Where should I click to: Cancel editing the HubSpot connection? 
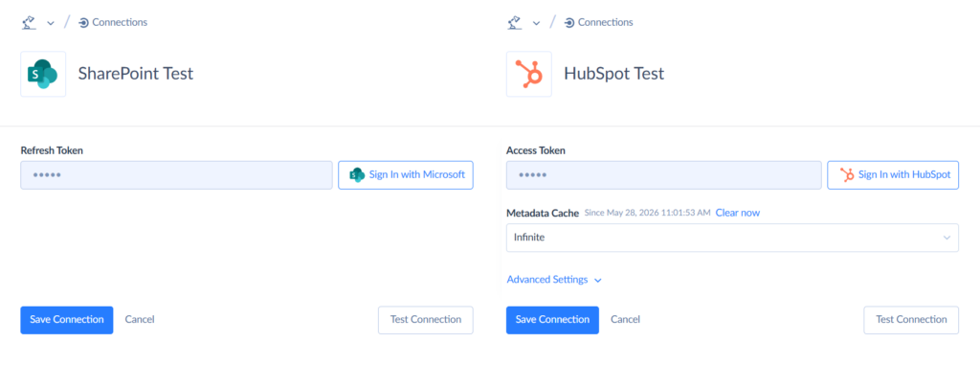625,319
